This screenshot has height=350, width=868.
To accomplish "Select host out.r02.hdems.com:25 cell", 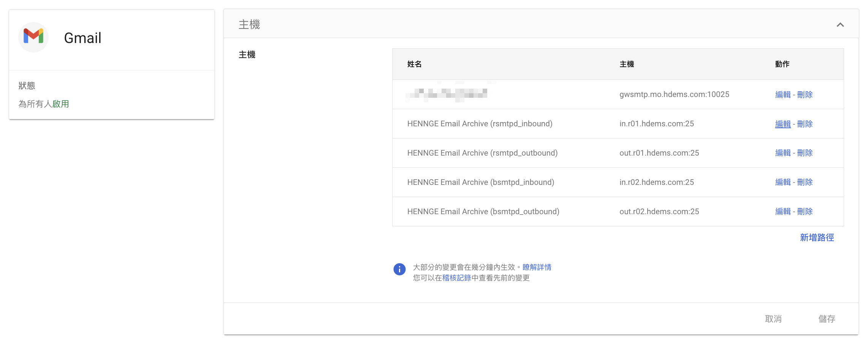I will click(x=659, y=212).
